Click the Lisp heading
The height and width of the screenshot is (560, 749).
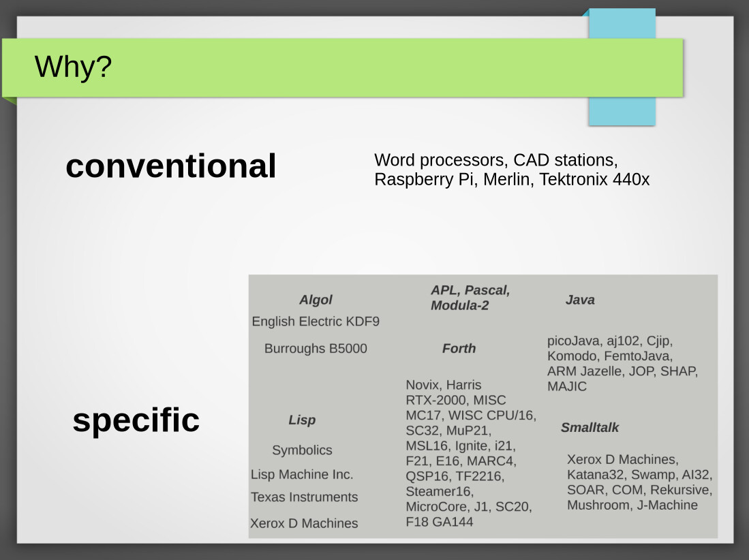click(302, 420)
